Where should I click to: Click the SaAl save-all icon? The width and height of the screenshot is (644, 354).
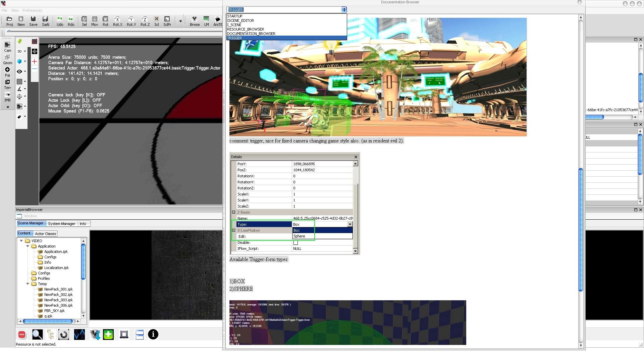coord(45,21)
